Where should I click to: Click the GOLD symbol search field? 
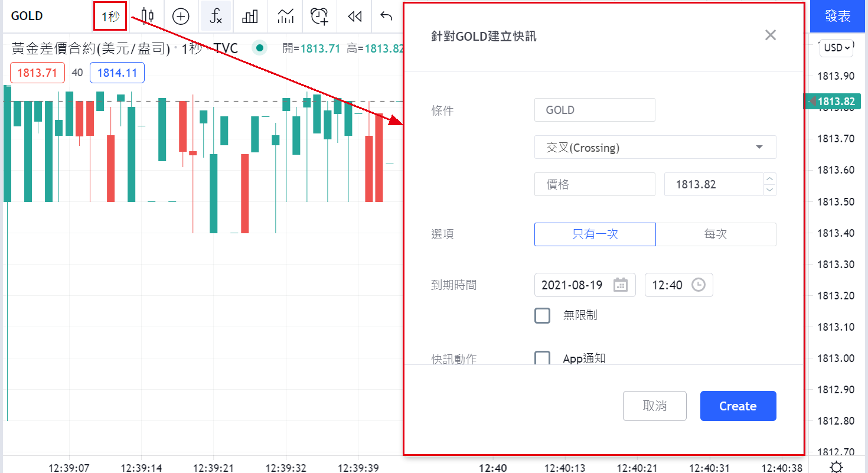pyautogui.click(x=46, y=16)
